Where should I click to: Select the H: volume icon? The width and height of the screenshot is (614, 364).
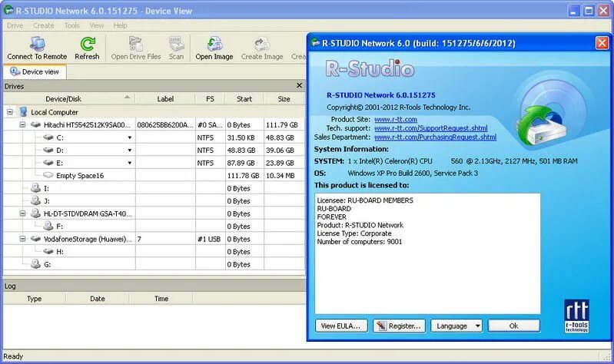[x=48, y=251]
